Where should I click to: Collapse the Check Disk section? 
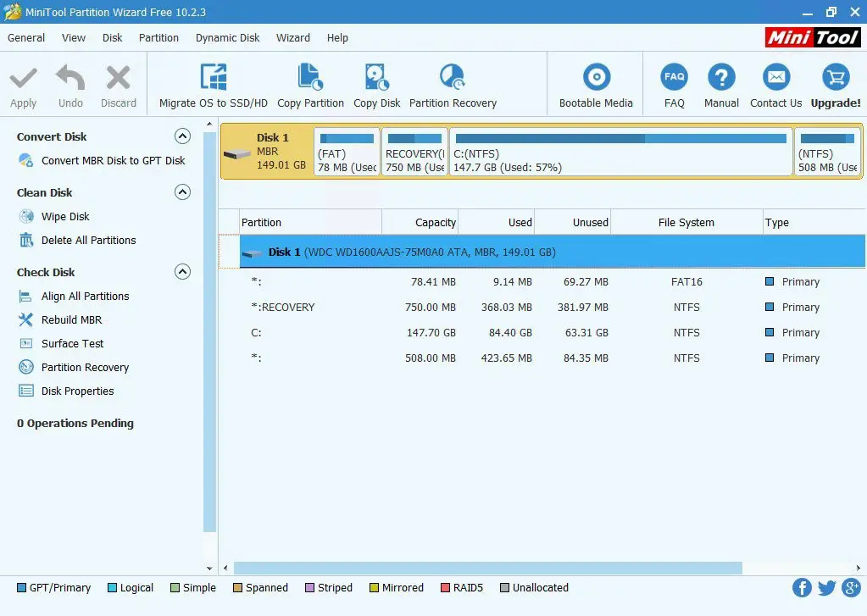tap(182, 272)
